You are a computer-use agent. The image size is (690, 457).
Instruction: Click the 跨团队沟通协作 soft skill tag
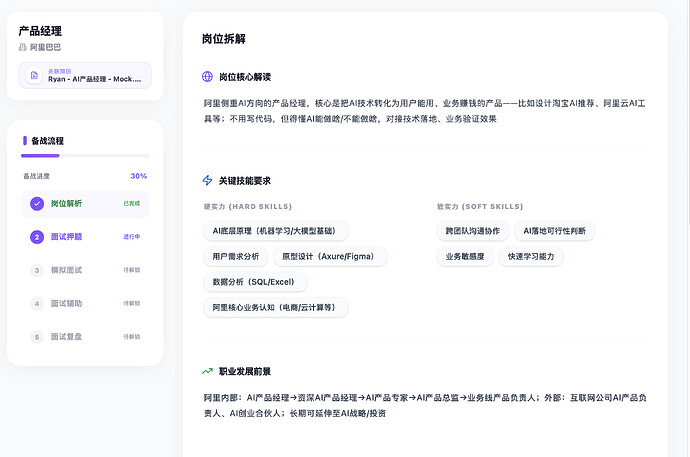click(473, 231)
